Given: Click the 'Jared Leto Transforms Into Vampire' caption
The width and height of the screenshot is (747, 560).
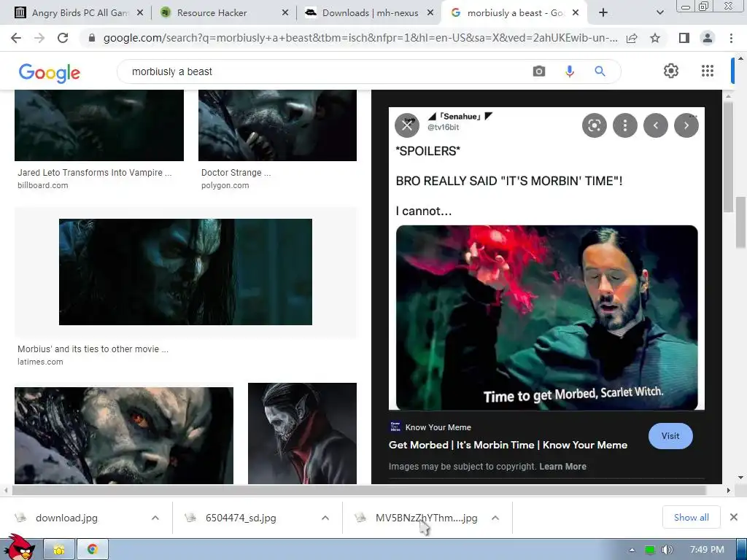Looking at the screenshot, I should (x=94, y=172).
